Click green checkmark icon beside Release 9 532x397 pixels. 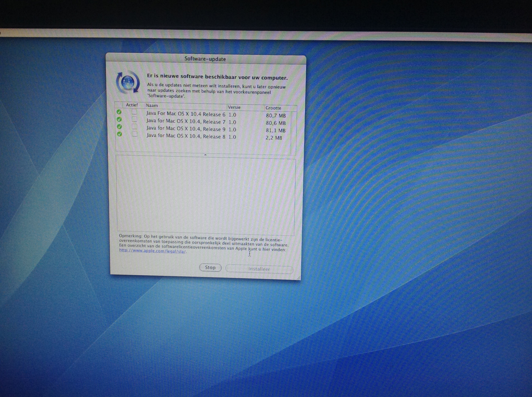(119, 127)
